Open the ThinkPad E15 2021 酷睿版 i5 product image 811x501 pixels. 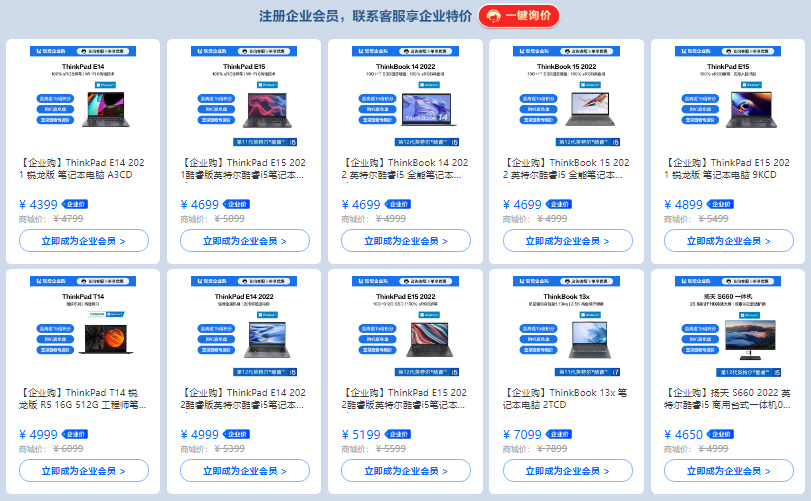244,96
